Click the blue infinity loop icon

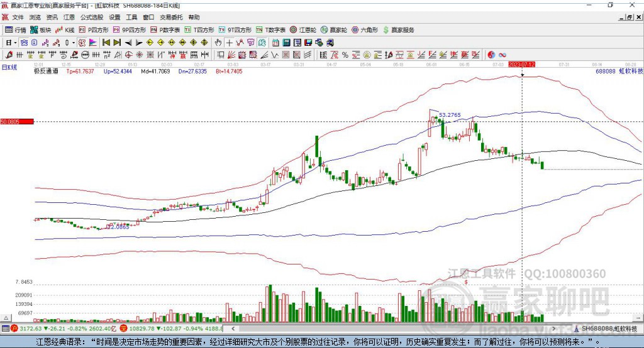pos(502,55)
